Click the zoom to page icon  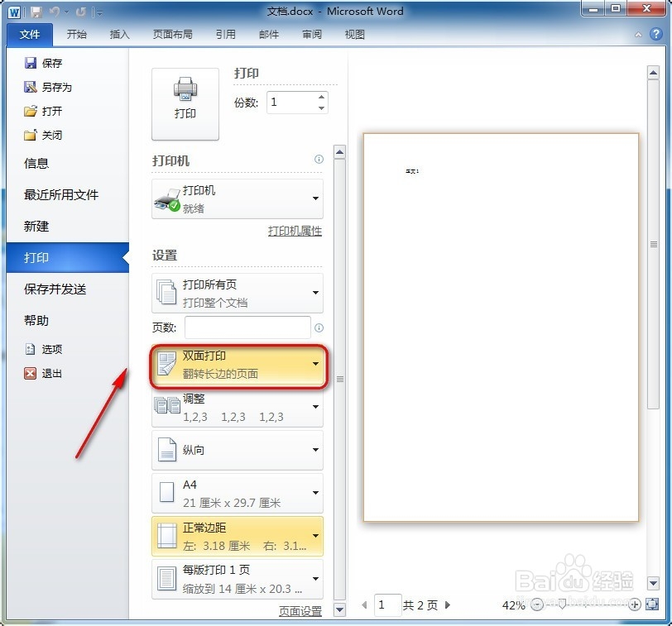tap(652, 604)
